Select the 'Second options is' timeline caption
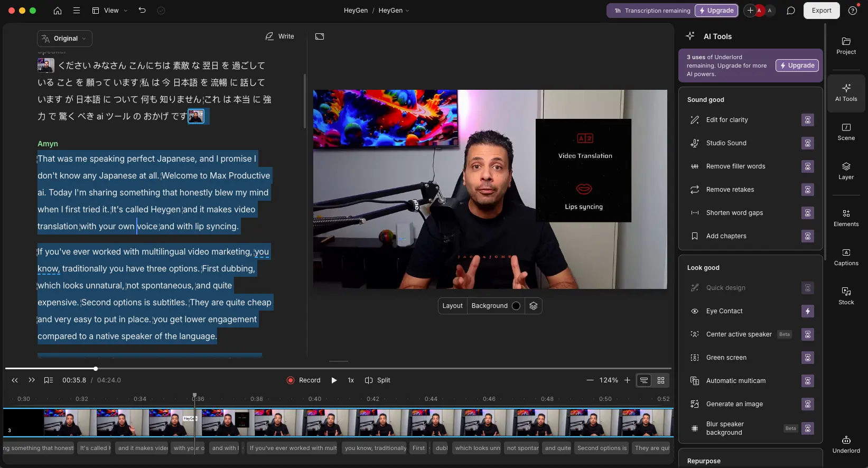The image size is (868, 468). point(602,448)
